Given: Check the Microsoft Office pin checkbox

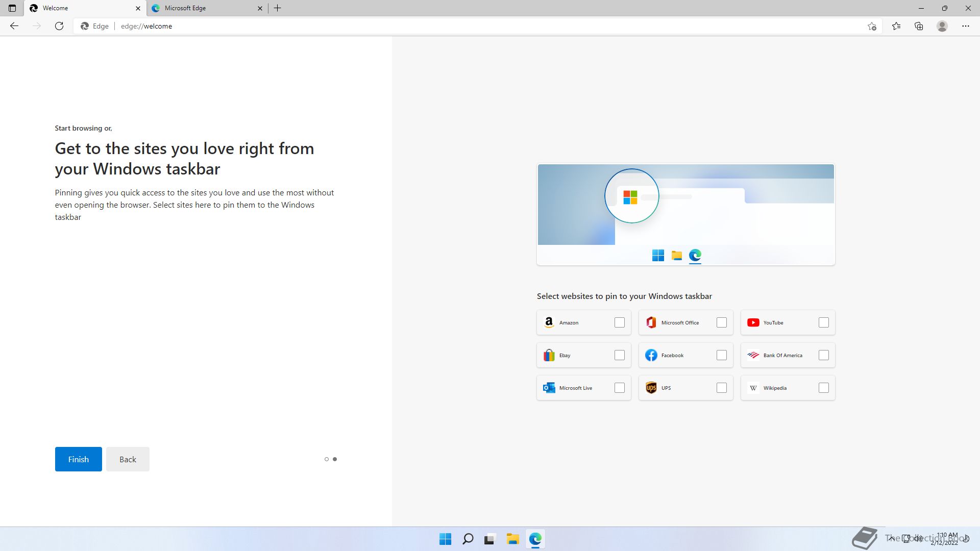Looking at the screenshot, I should [722, 322].
